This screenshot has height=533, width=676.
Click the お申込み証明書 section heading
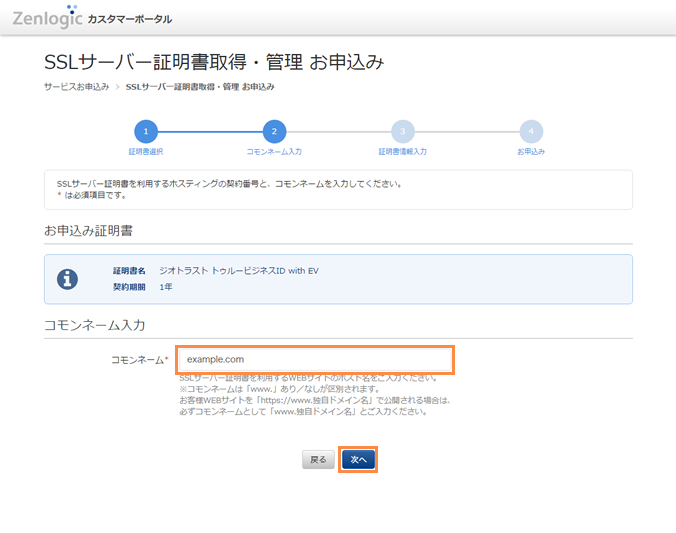(x=88, y=231)
